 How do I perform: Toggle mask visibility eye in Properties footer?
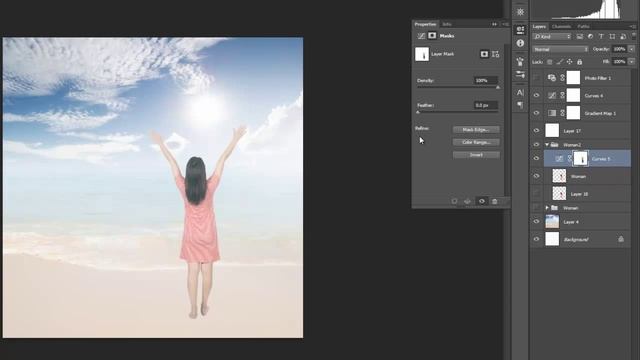pyautogui.click(x=482, y=201)
